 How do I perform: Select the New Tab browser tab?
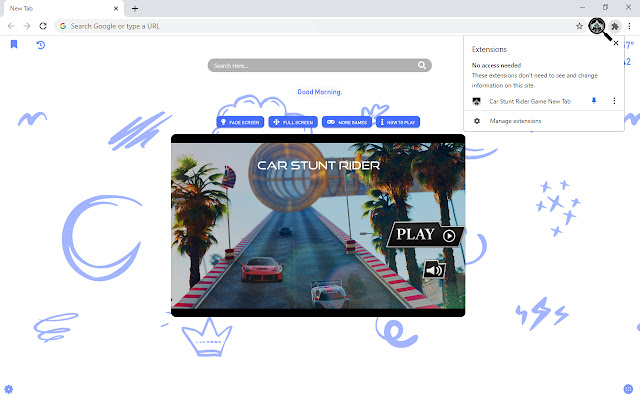[x=60, y=8]
